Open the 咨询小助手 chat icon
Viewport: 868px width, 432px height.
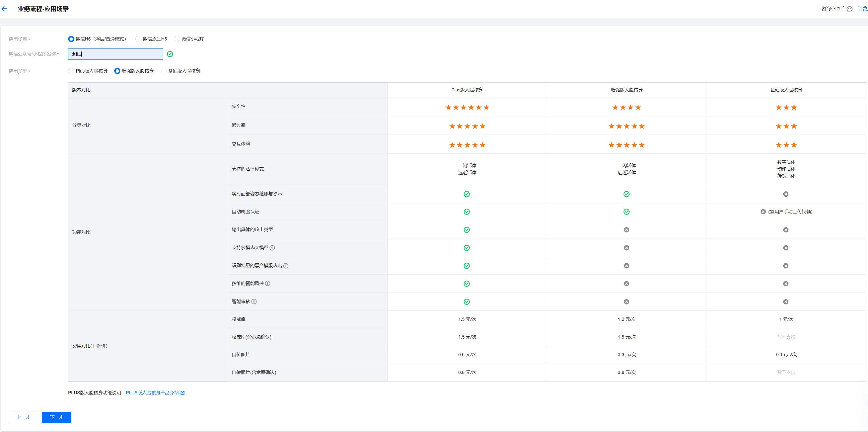[850, 9]
